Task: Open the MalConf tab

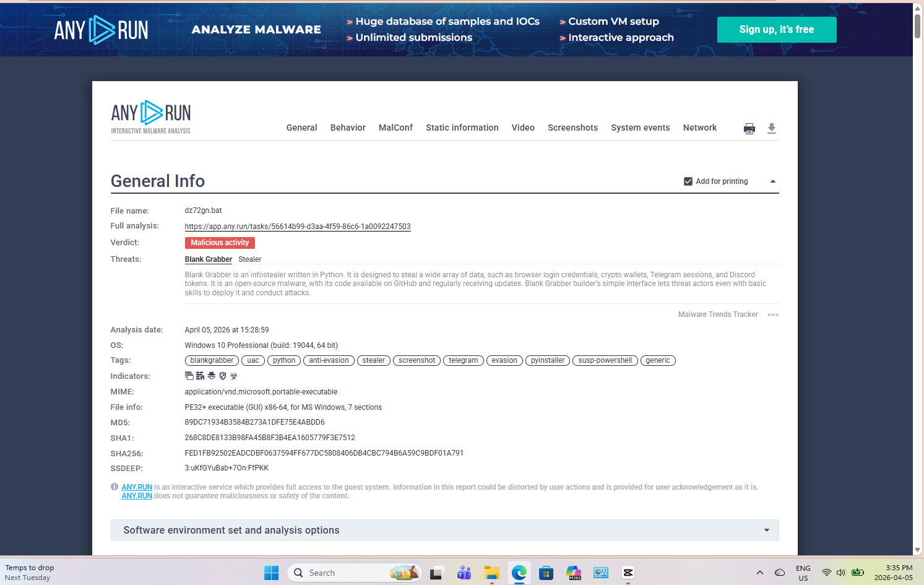Action: pyautogui.click(x=395, y=128)
